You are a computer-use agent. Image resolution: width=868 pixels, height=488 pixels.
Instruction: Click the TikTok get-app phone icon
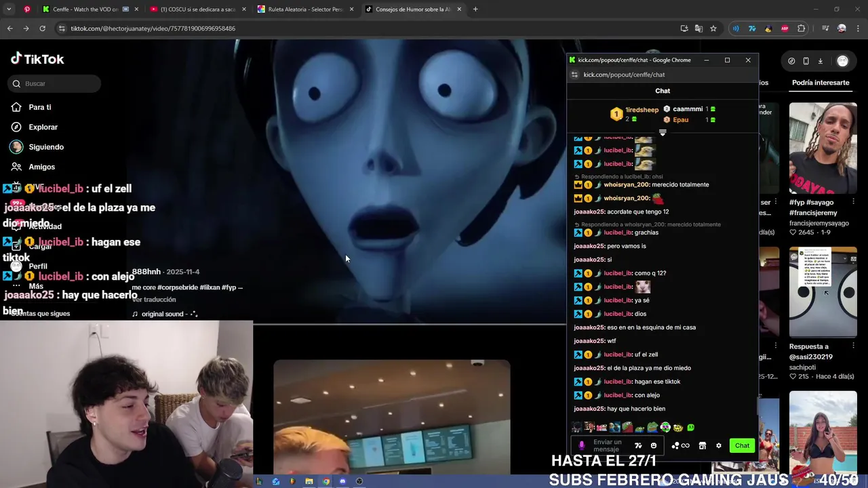(x=806, y=61)
